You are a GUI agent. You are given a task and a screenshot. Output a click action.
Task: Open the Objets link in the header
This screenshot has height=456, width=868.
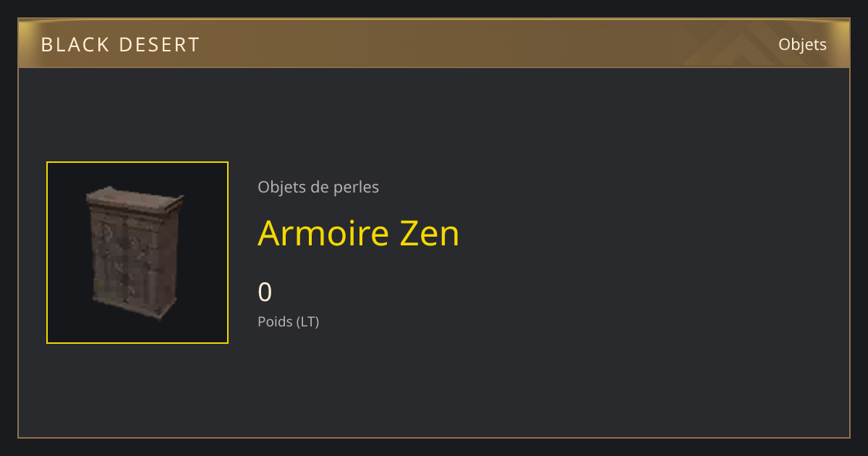802,45
